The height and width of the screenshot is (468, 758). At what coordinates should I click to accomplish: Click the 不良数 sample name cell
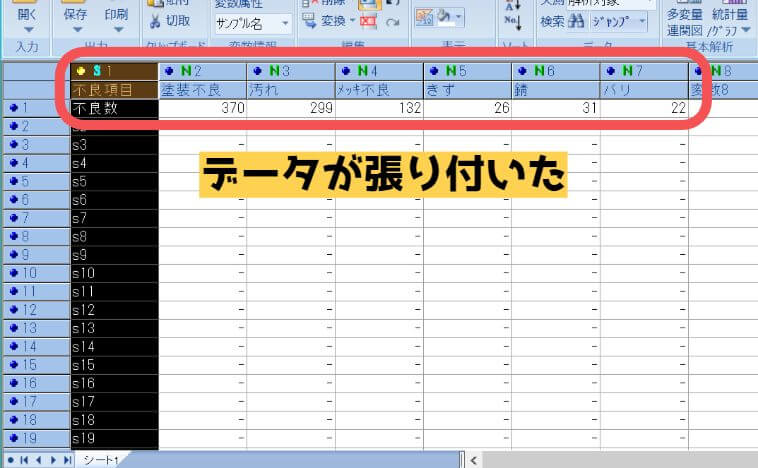click(x=114, y=108)
